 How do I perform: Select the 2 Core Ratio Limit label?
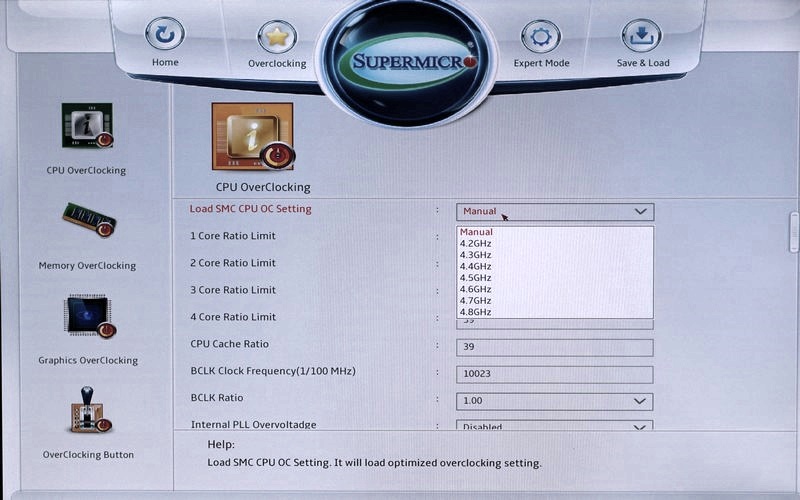233,263
